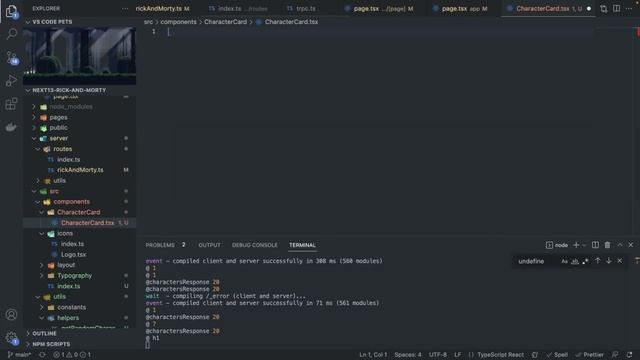Viewport: 640px width, 360px height.
Task: Open the Search view icon
Action: click(x=11, y=34)
